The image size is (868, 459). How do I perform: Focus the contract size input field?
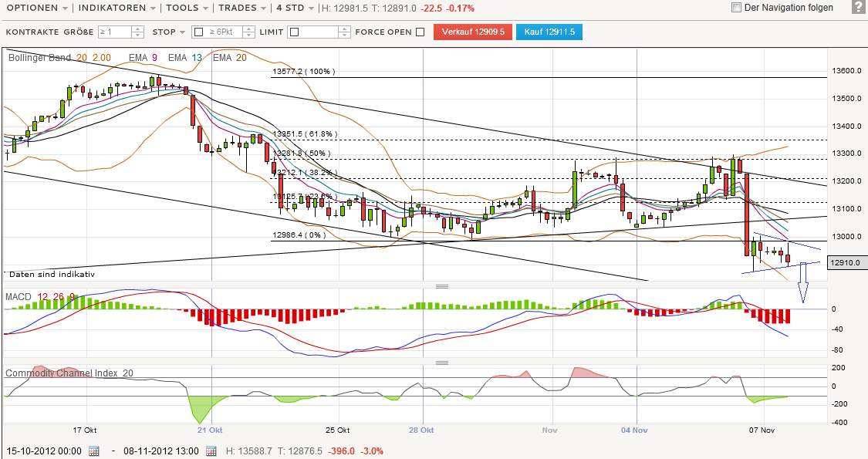115,32
